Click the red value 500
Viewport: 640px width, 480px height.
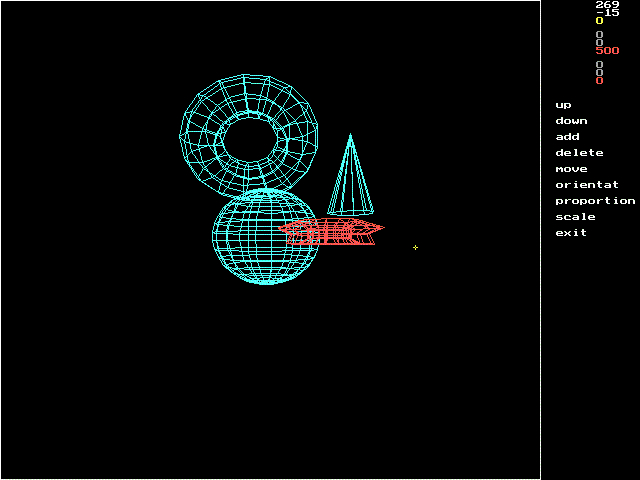[x=607, y=51]
